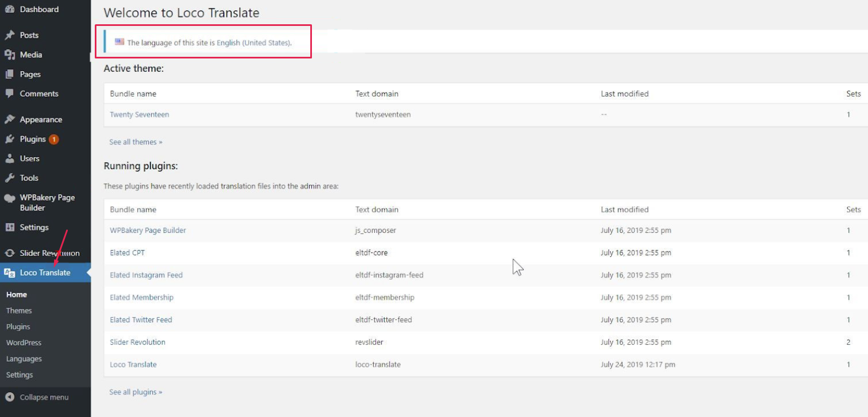
Task: Open the Elated Membership bundle
Action: click(142, 297)
